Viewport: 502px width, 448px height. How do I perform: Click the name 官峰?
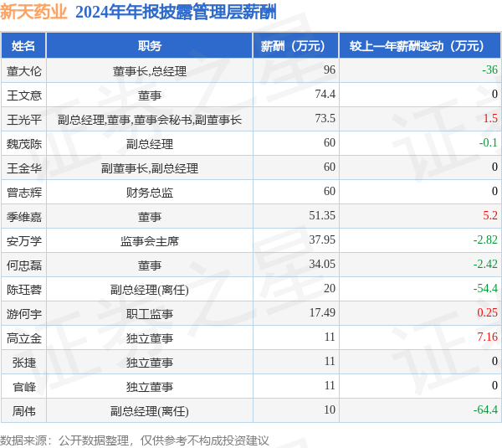pos(24,387)
